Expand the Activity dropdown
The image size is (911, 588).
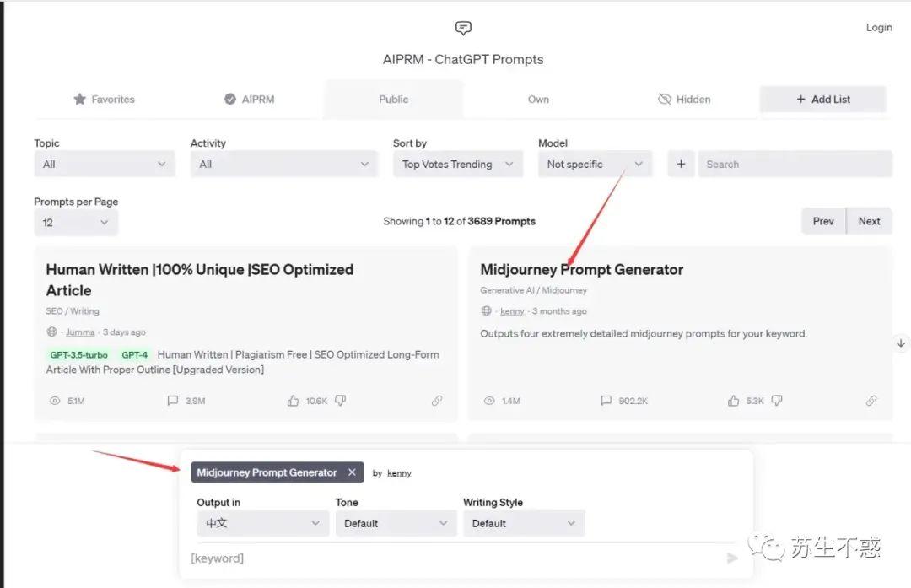point(284,165)
